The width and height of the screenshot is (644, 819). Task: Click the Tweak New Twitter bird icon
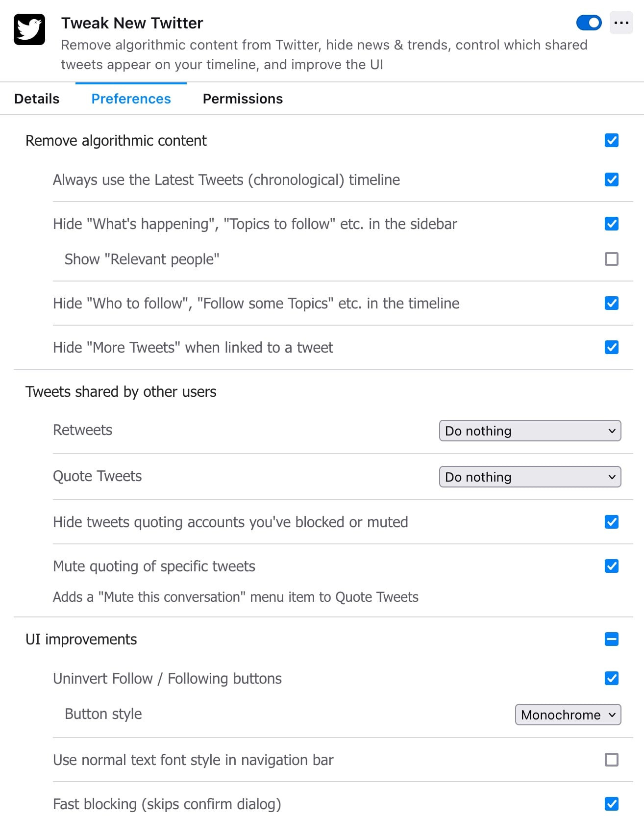point(29,29)
